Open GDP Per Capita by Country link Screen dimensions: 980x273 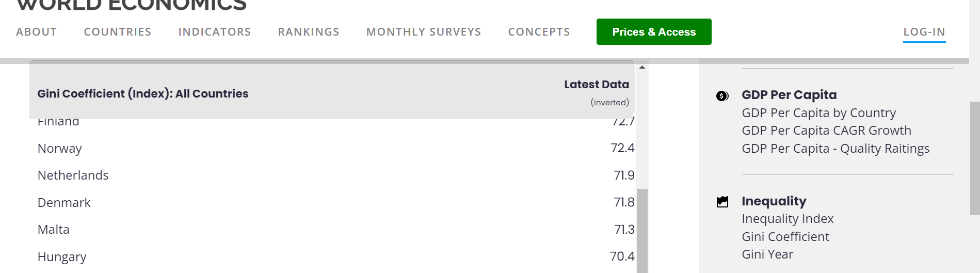pyautogui.click(x=818, y=113)
